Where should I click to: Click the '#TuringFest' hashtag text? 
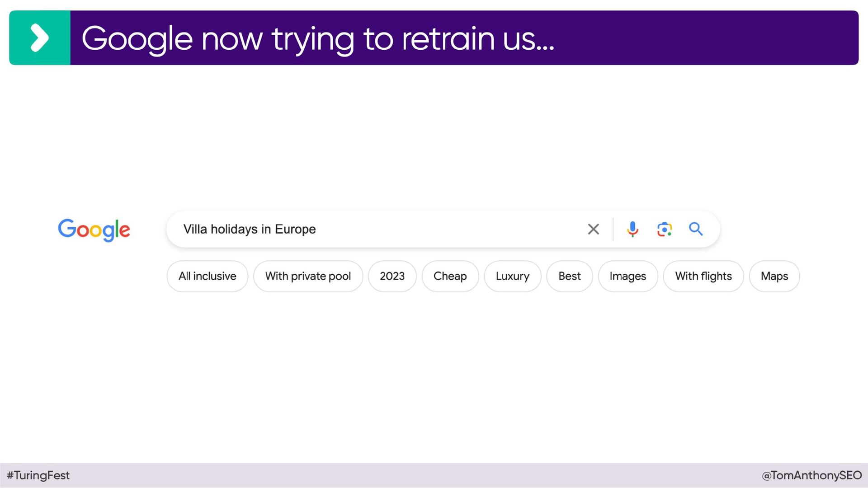pyautogui.click(x=38, y=475)
